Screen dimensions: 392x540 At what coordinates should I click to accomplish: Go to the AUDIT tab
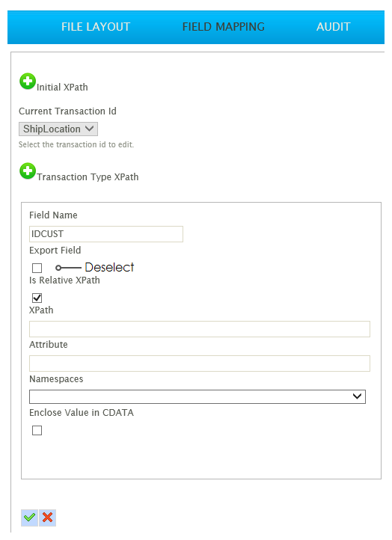(x=334, y=27)
